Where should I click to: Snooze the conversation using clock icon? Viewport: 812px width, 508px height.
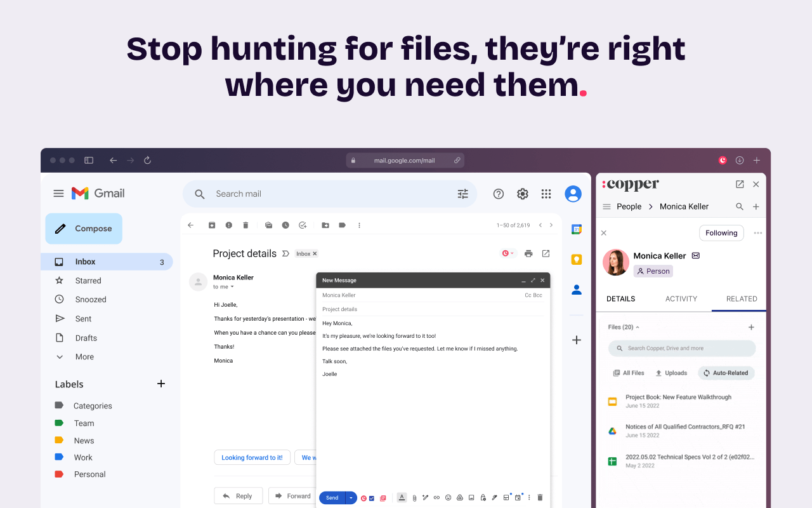tap(285, 225)
